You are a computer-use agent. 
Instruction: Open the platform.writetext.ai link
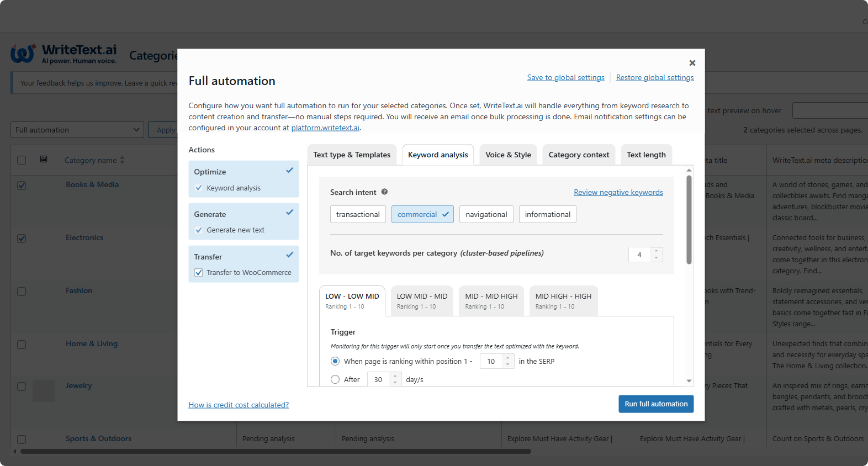coord(325,128)
